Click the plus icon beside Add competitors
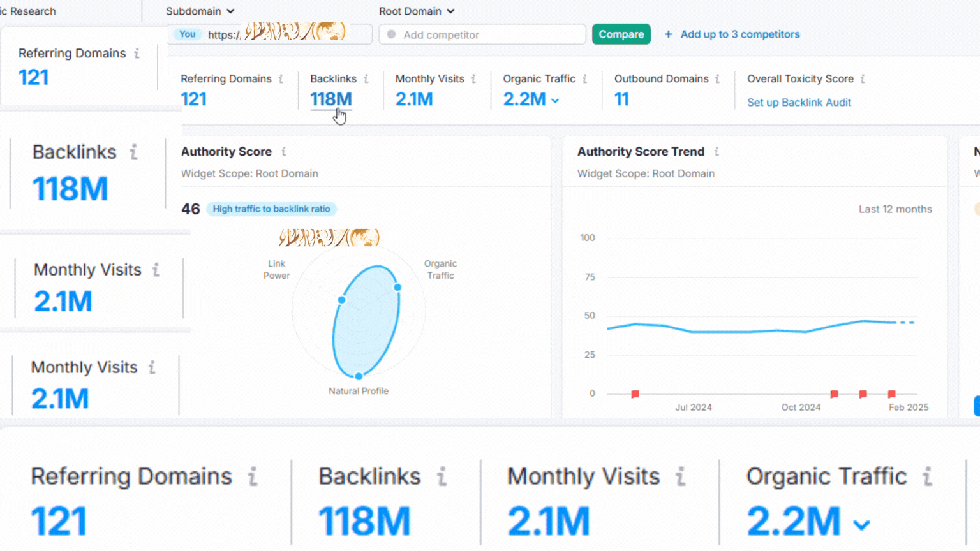This screenshot has width=980, height=551. [668, 34]
